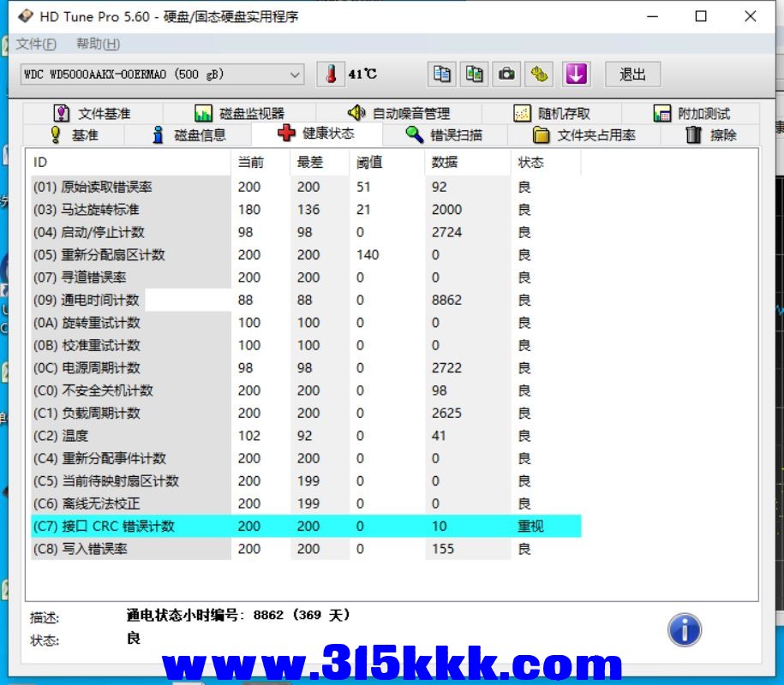This screenshot has width=784, height=685.
Task: Close the HD Tune Pro window
Action: tap(750, 16)
